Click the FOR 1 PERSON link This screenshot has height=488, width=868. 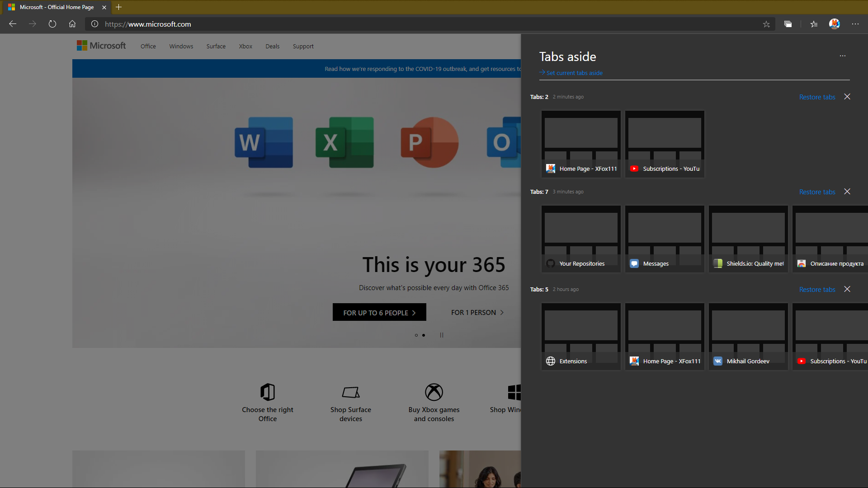[477, 313]
